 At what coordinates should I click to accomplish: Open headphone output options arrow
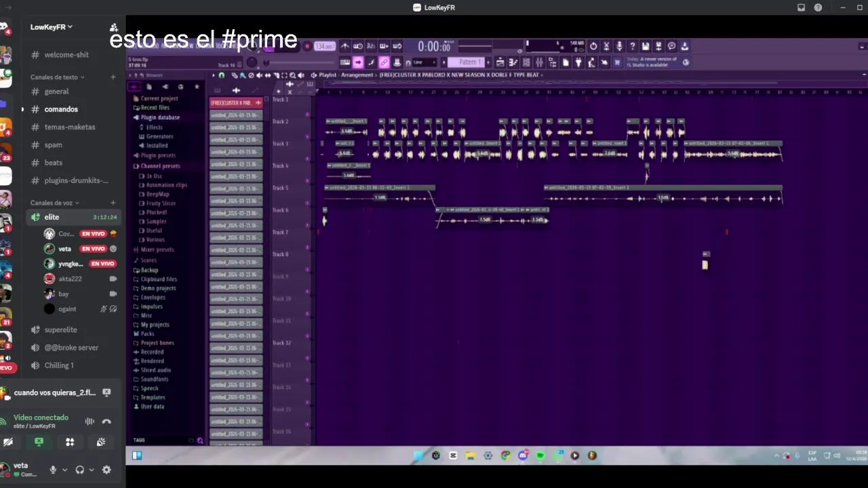91,470
